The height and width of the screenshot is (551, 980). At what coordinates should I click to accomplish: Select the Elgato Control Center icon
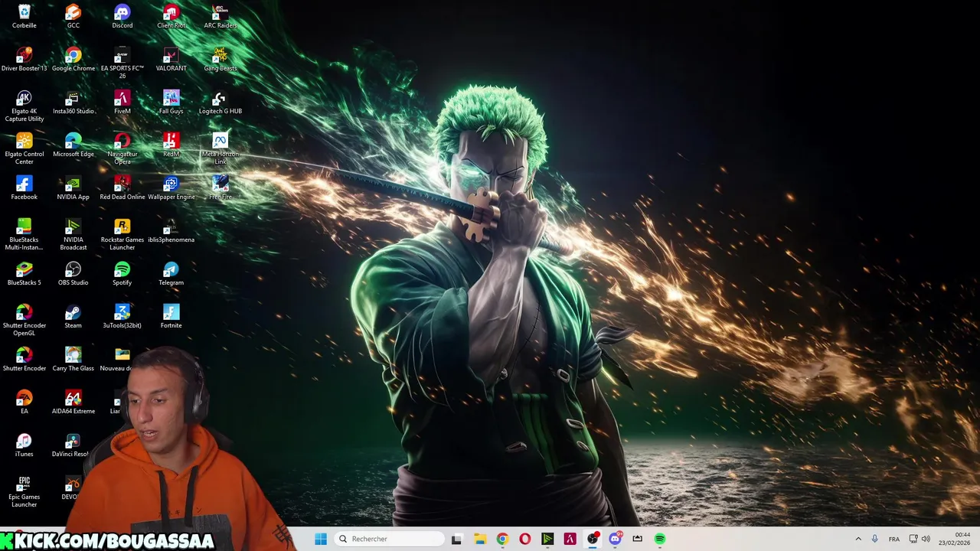click(x=24, y=149)
